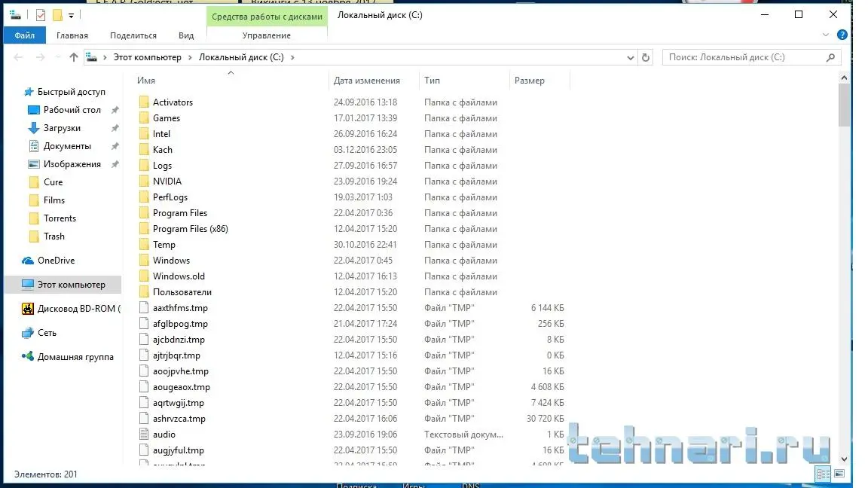
Task: Click the Homegroup icon in sidebar
Action: (28, 356)
